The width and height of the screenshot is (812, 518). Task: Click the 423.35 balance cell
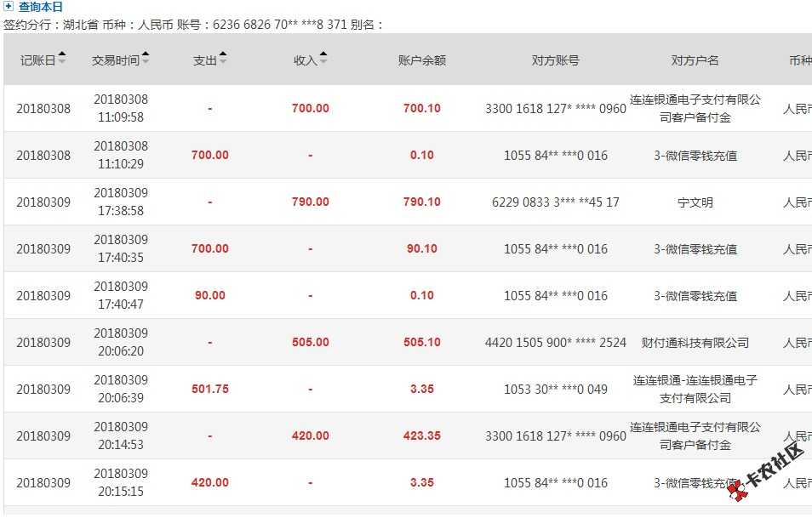click(x=422, y=435)
